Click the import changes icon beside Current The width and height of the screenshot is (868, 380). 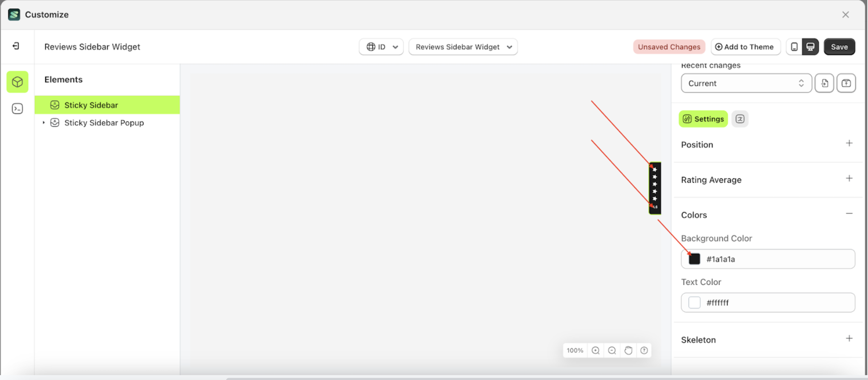tap(824, 83)
